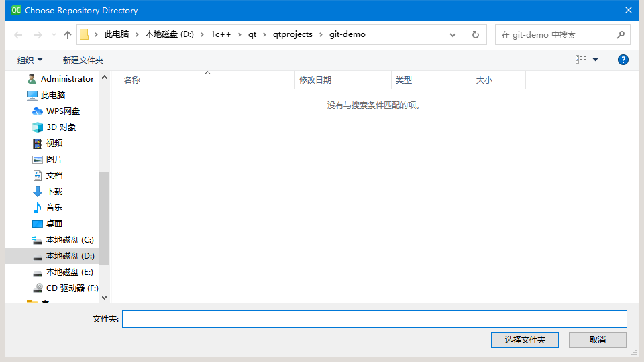Click the folder icon in address bar
The image size is (644, 362).
click(85, 34)
